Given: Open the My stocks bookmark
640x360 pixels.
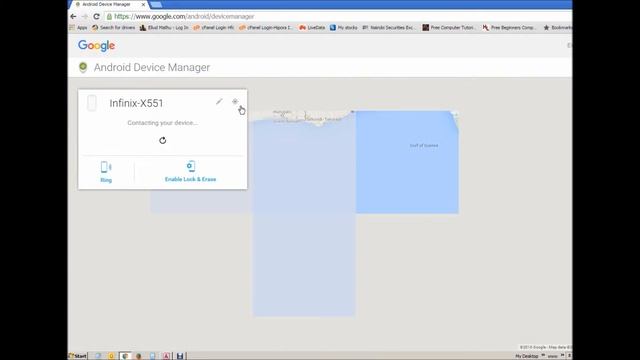Looking at the screenshot, I should [343, 28].
